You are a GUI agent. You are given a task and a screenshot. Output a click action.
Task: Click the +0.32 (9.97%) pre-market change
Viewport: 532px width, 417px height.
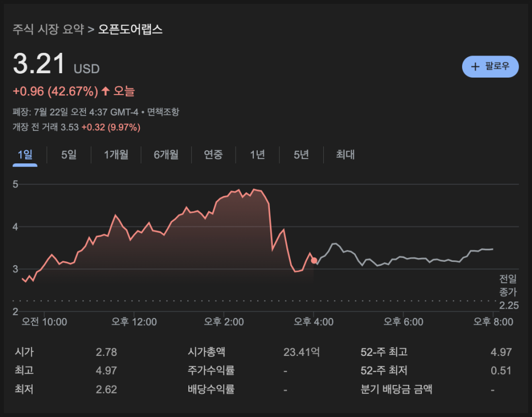point(111,128)
